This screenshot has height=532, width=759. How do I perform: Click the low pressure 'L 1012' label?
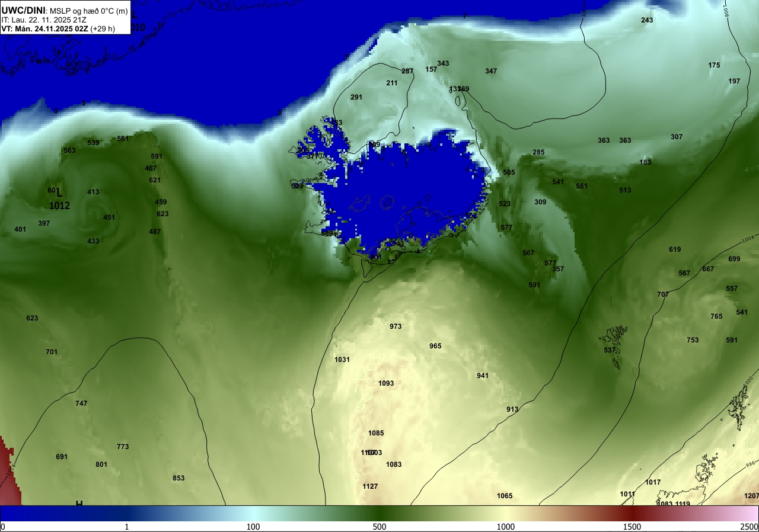(59, 199)
